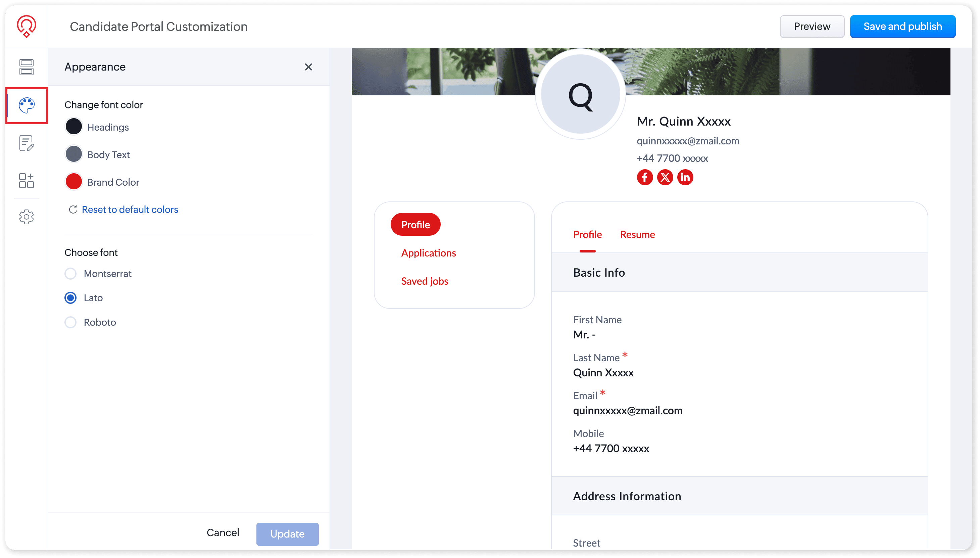Open Applications in the portal menu

pyautogui.click(x=428, y=253)
